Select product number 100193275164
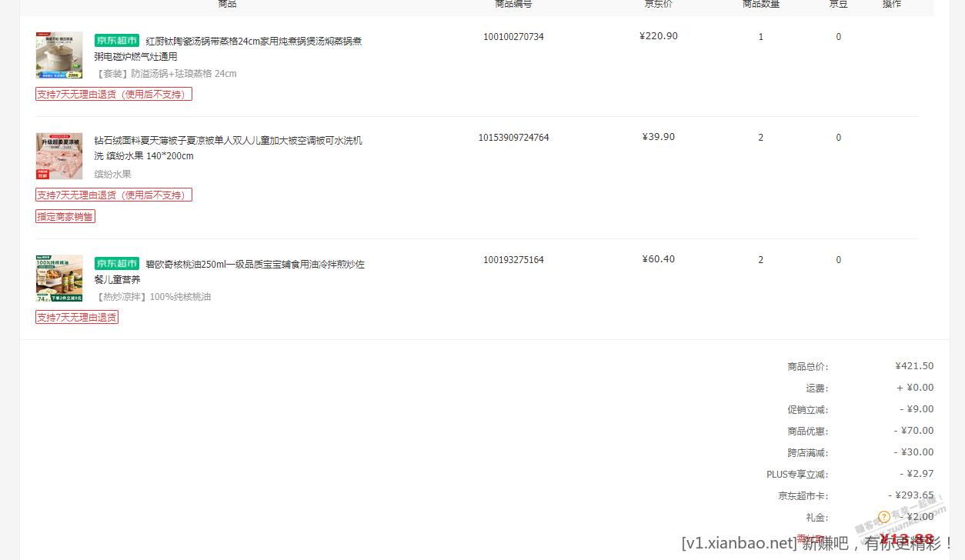 tap(513, 260)
